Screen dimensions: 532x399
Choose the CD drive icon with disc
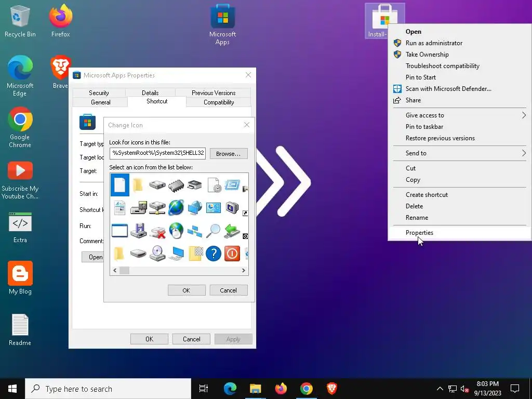click(157, 254)
